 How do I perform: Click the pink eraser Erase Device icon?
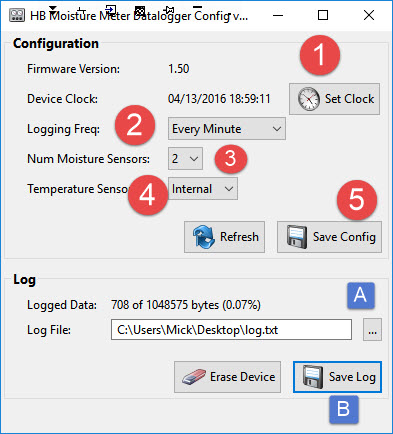point(194,377)
